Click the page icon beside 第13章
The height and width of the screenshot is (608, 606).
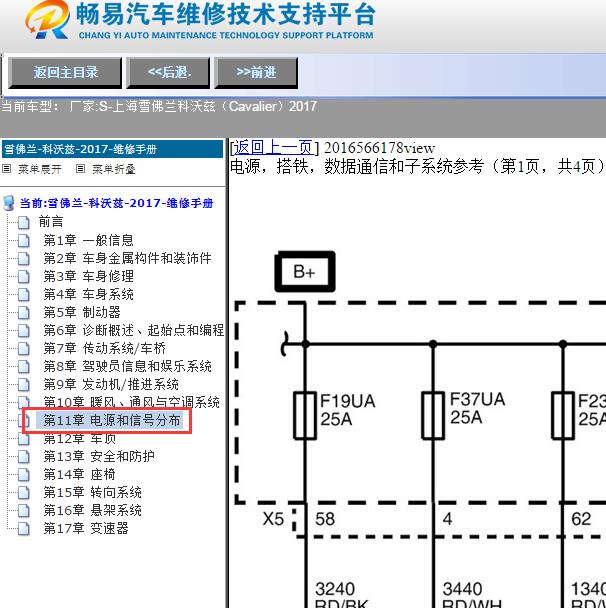[24, 457]
